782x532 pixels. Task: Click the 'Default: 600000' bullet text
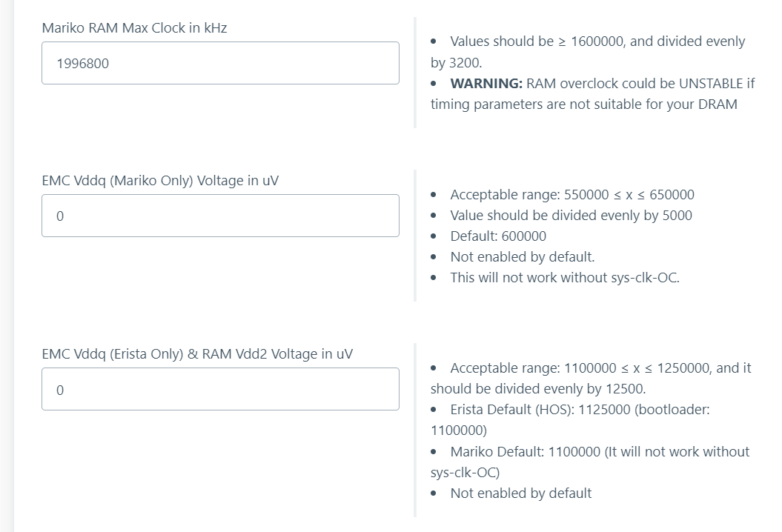(x=498, y=236)
